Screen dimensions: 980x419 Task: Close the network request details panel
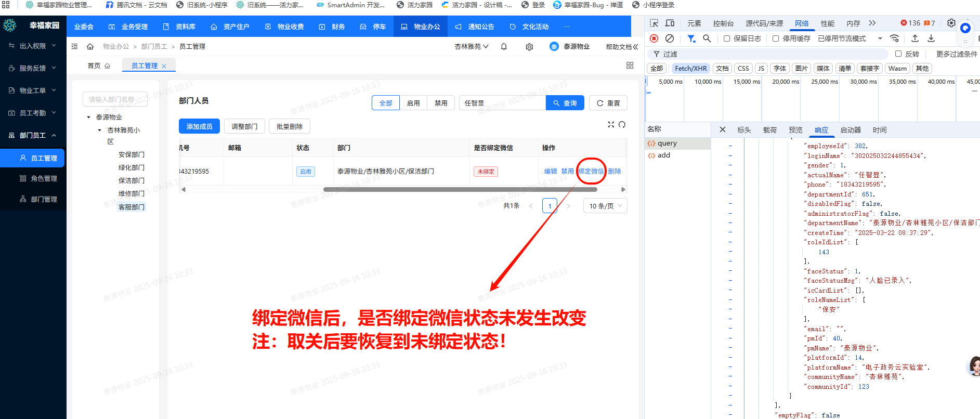click(x=722, y=129)
